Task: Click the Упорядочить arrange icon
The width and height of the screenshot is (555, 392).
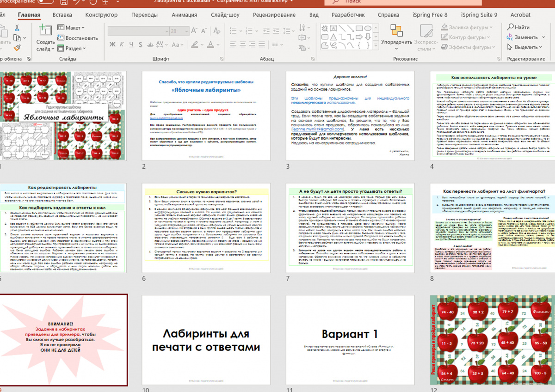Action: [x=396, y=31]
